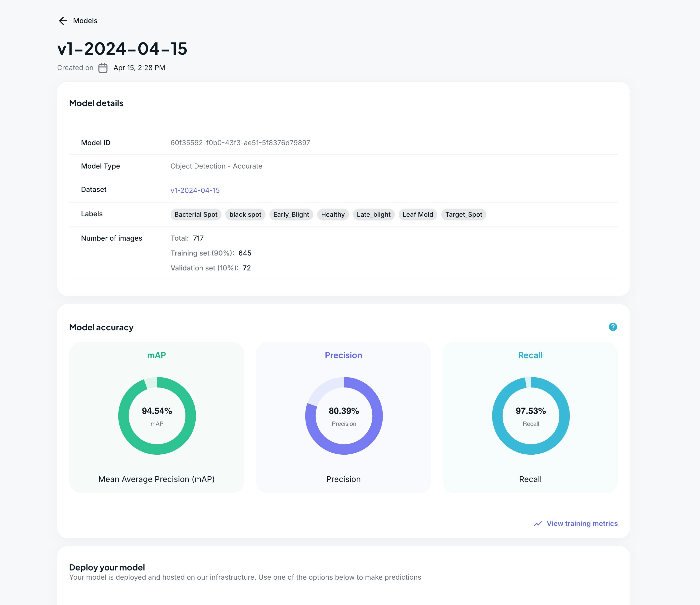This screenshot has height=605, width=700.
Task: Select the black spot label chip
Action: coord(245,215)
